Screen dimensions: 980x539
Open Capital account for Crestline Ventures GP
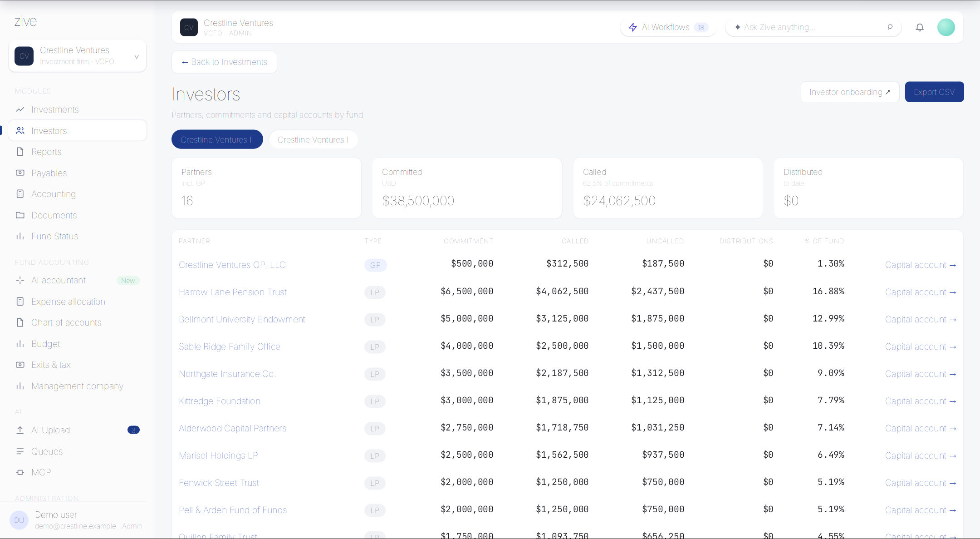point(921,265)
